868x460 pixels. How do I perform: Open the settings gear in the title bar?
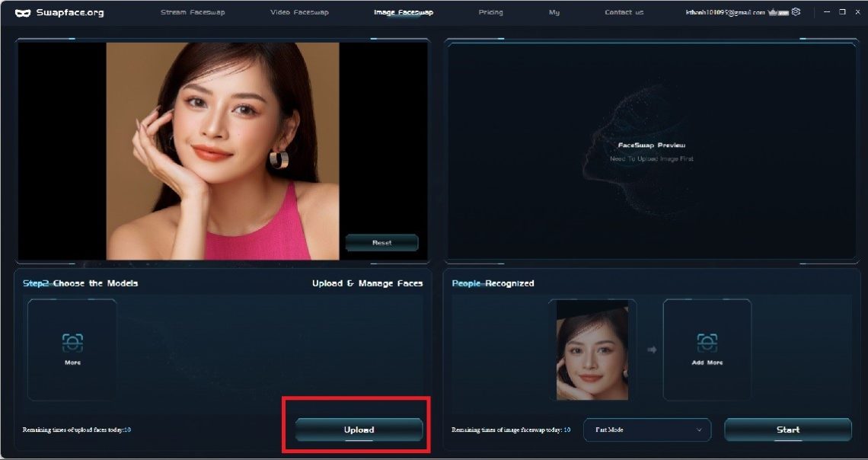pos(796,11)
